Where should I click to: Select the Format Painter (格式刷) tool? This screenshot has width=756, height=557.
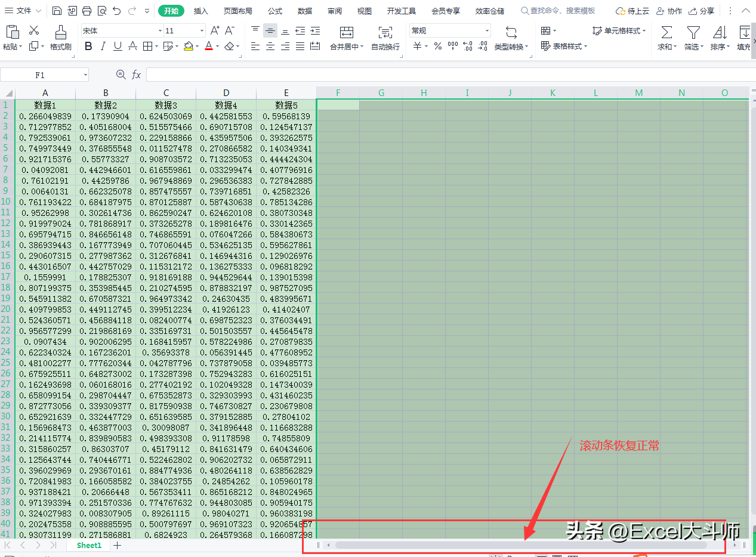60,38
